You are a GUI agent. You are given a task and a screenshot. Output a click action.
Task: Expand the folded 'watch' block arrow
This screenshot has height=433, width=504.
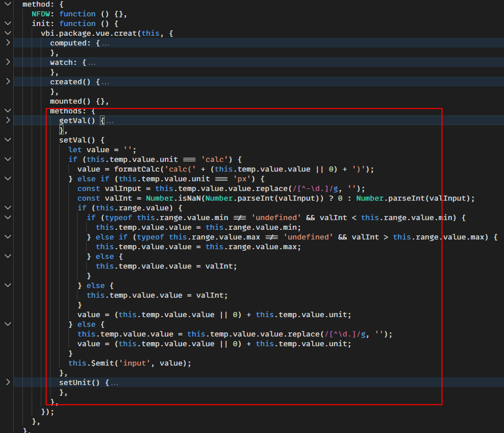point(8,62)
